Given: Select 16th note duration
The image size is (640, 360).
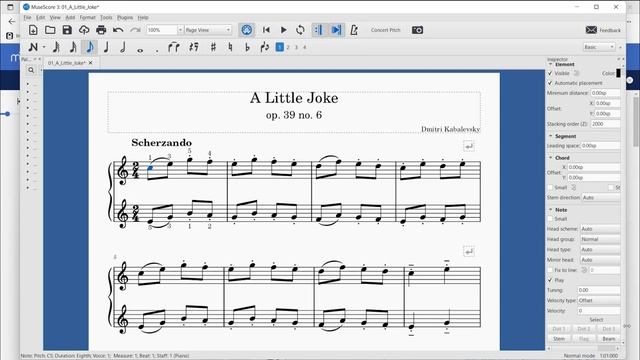Looking at the screenshot, I should (x=73, y=47).
